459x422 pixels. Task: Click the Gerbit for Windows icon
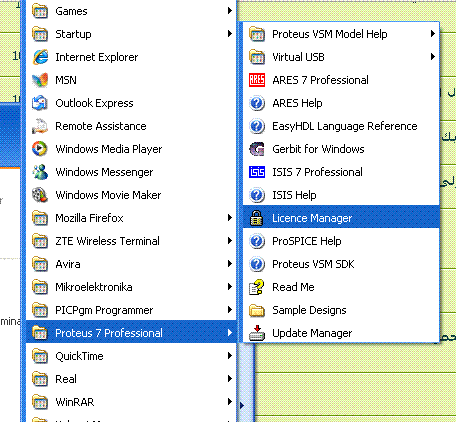(x=257, y=149)
